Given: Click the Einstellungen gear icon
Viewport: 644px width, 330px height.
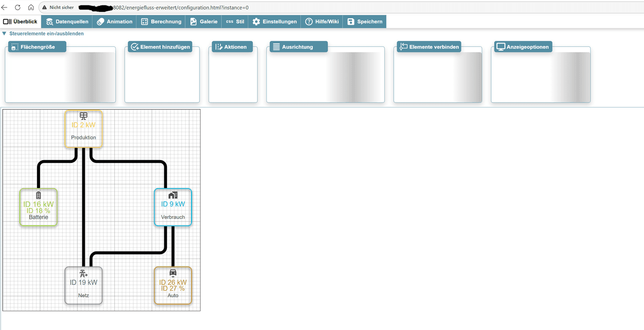Looking at the screenshot, I should pyautogui.click(x=257, y=21).
